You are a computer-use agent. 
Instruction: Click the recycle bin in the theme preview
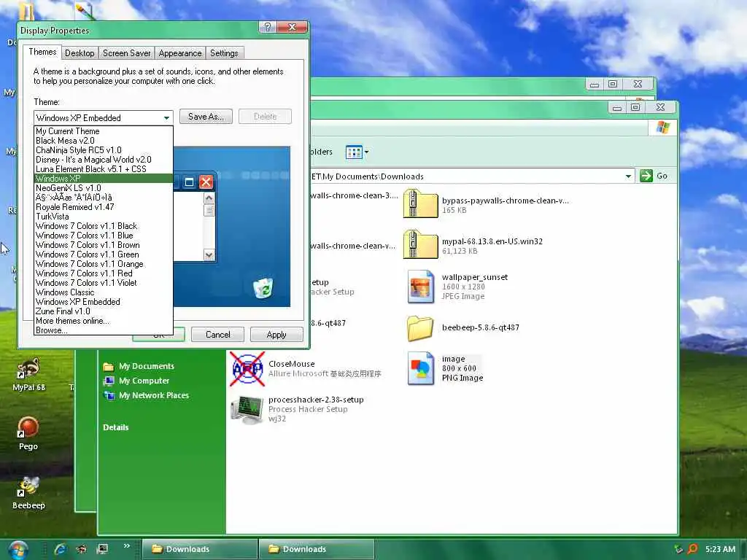263,288
